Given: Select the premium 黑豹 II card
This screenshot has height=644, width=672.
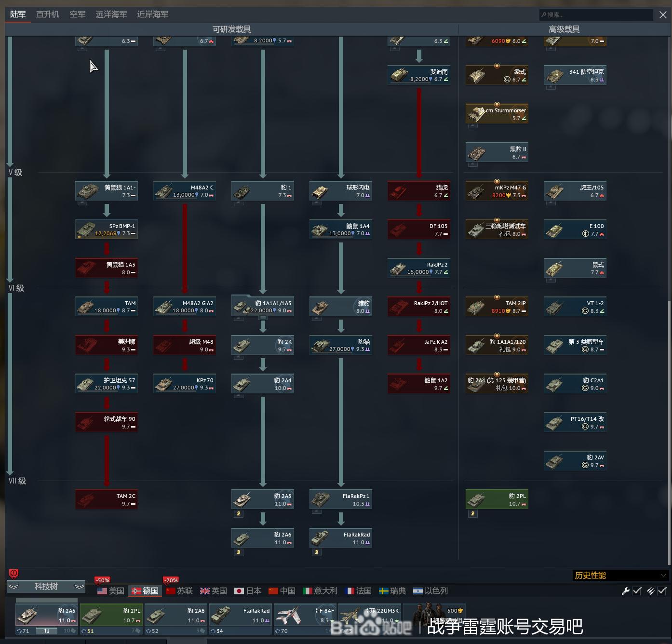Looking at the screenshot, I should 497,152.
